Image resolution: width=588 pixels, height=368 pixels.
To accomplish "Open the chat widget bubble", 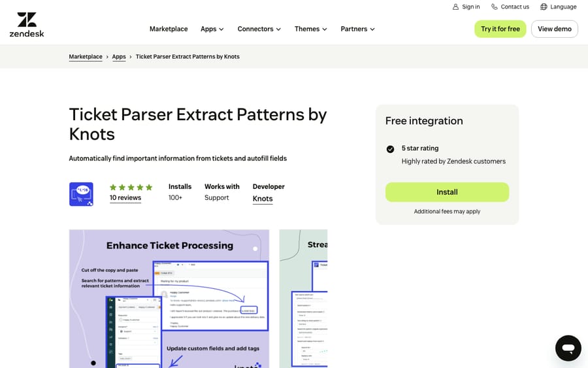I will point(568,348).
